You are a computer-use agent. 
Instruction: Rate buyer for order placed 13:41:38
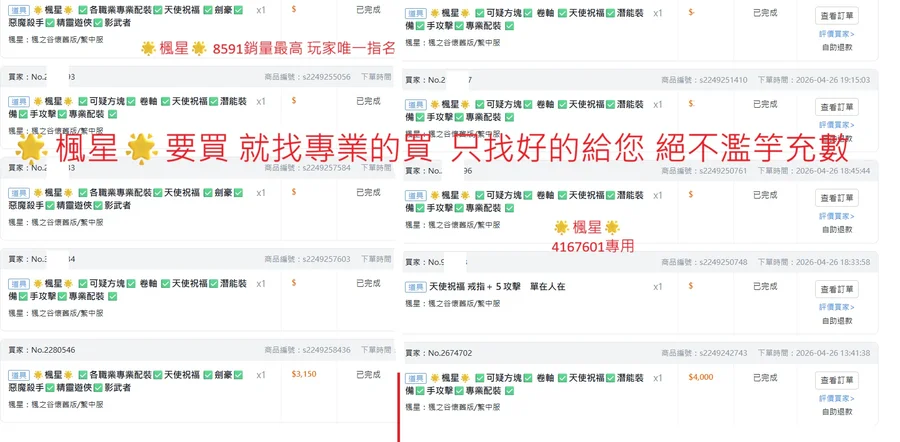coord(837,398)
